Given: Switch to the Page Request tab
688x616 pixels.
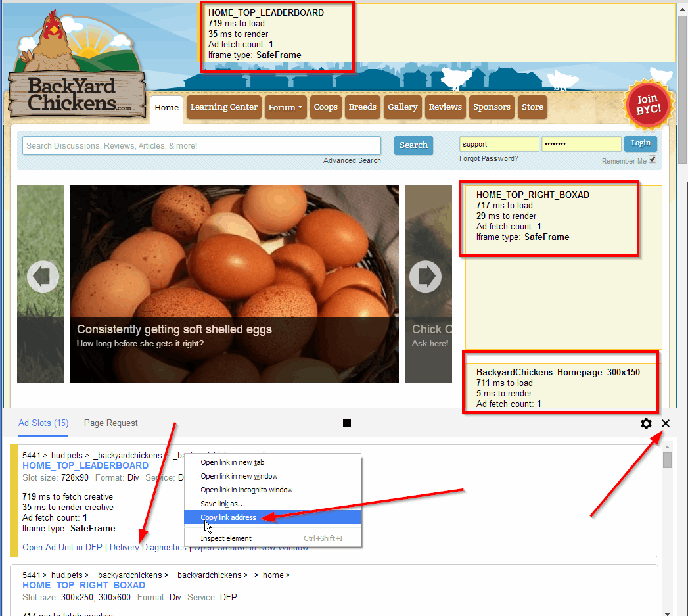Looking at the screenshot, I should (111, 423).
